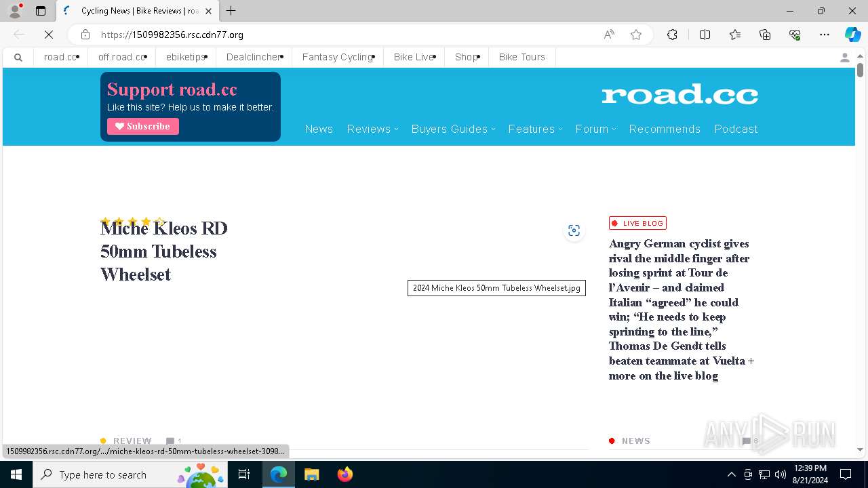Viewport: 868px width, 488px height.
Task: Open the Edge profile icon
Action: (15, 11)
